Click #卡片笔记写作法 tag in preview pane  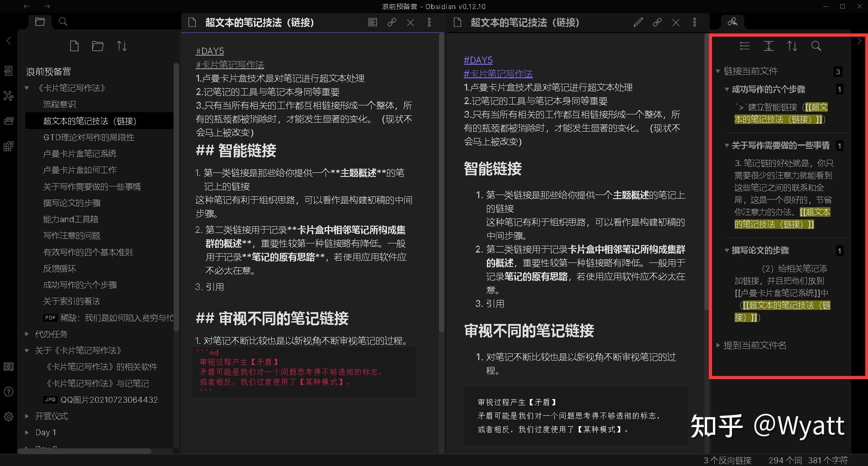coord(498,74)
